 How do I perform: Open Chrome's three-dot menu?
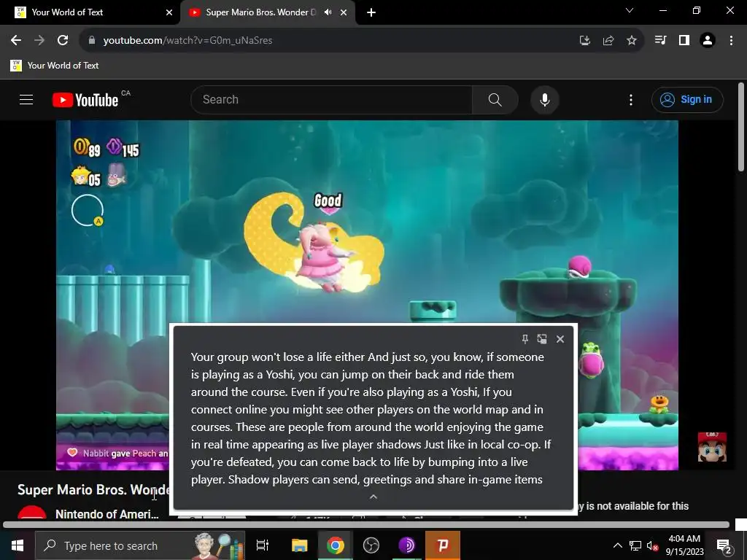[x=731, y=40]
